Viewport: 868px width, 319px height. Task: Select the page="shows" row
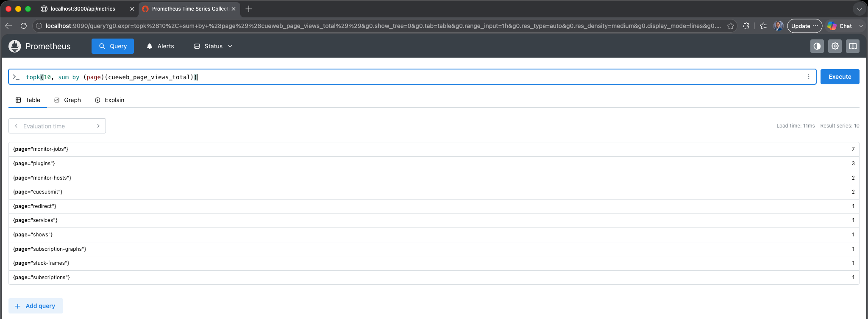tap(434, 235)
